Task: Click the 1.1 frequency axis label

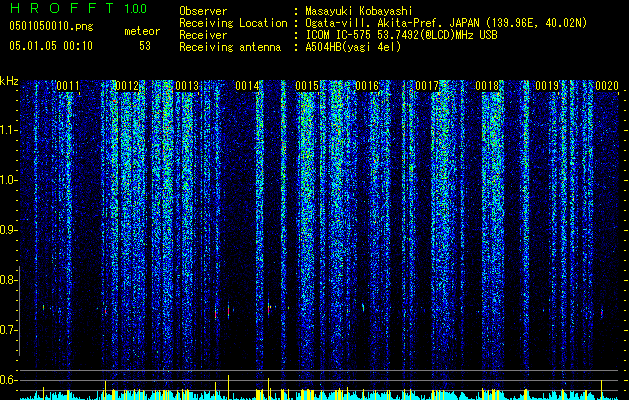Action: 8,130
